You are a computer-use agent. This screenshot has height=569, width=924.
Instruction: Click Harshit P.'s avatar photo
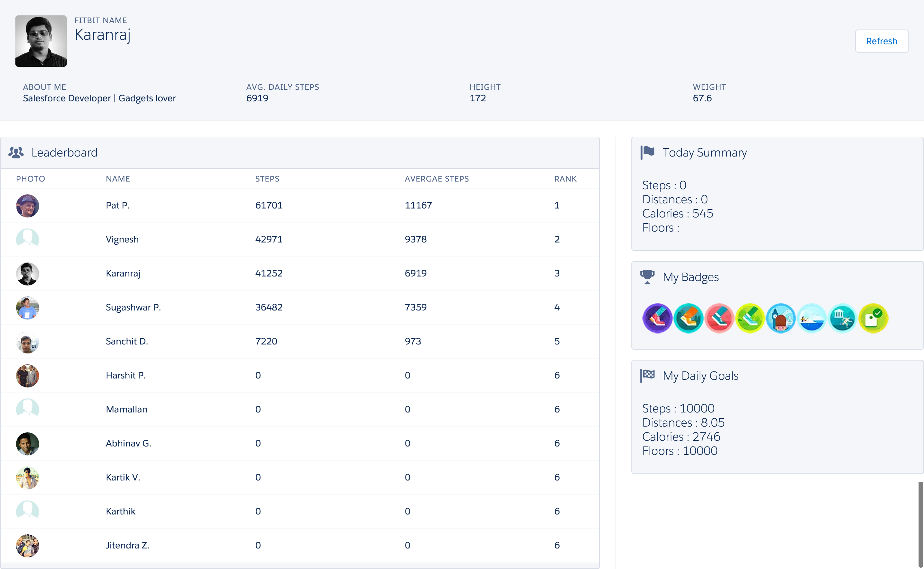tap(28, 376)
